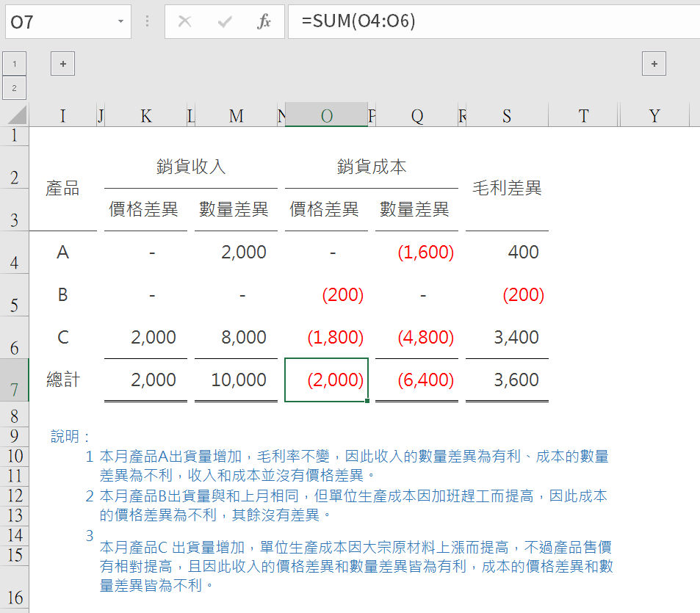Image resolution: width=700 pixels, height=613 pixels.
Task: Click the Insert Function fx icon
Action: (264, 22)
